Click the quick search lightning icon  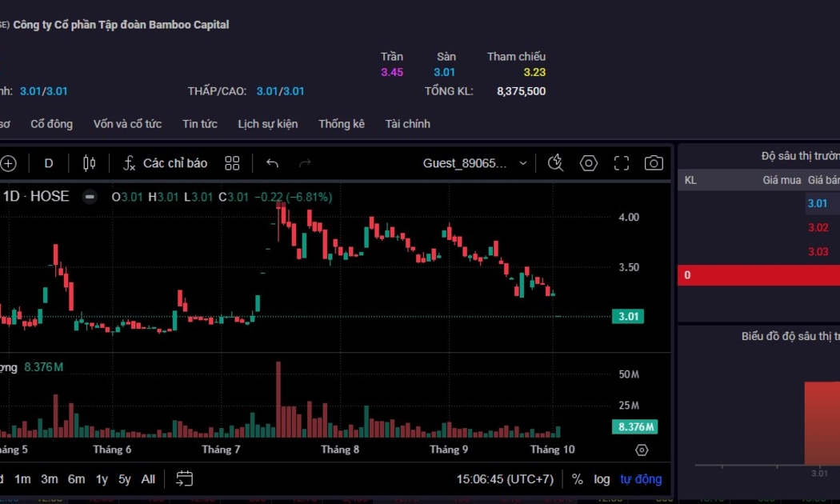click(555, 163)
